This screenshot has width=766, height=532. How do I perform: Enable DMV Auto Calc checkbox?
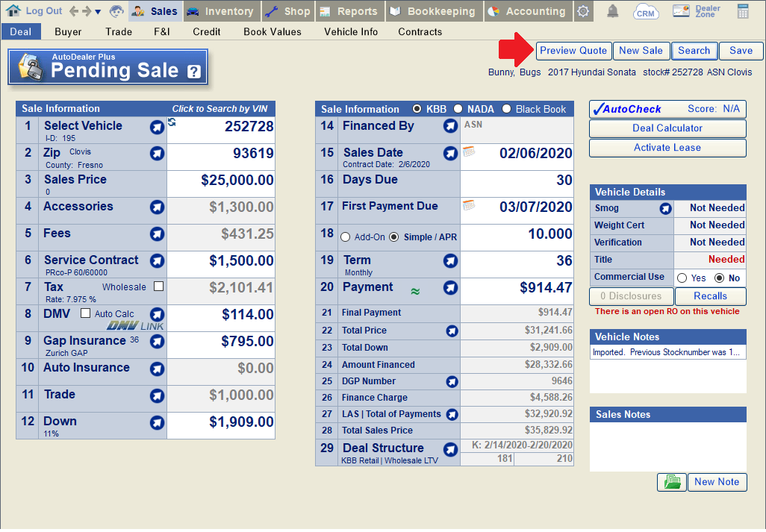[86, 313]
